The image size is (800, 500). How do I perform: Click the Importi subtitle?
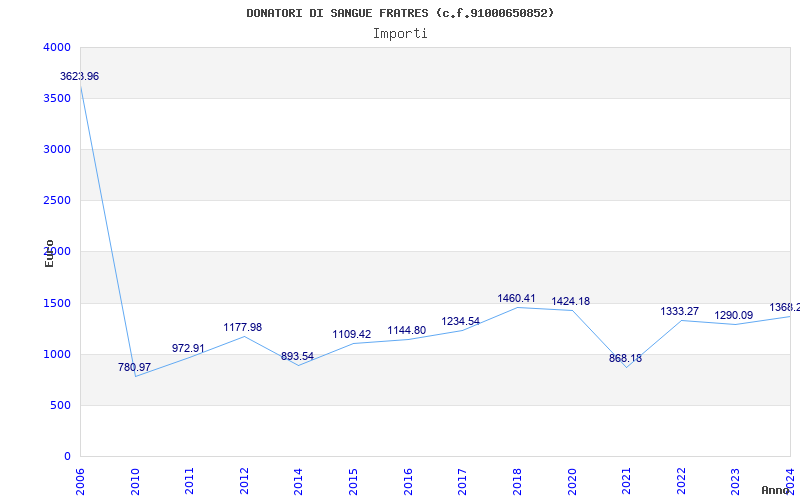[x=400, y=34]
